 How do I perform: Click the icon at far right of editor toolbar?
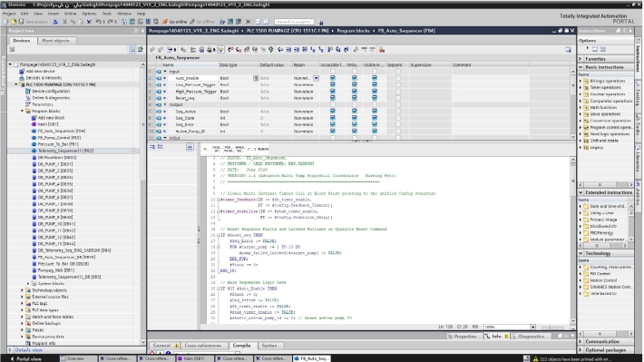(568, 50)
